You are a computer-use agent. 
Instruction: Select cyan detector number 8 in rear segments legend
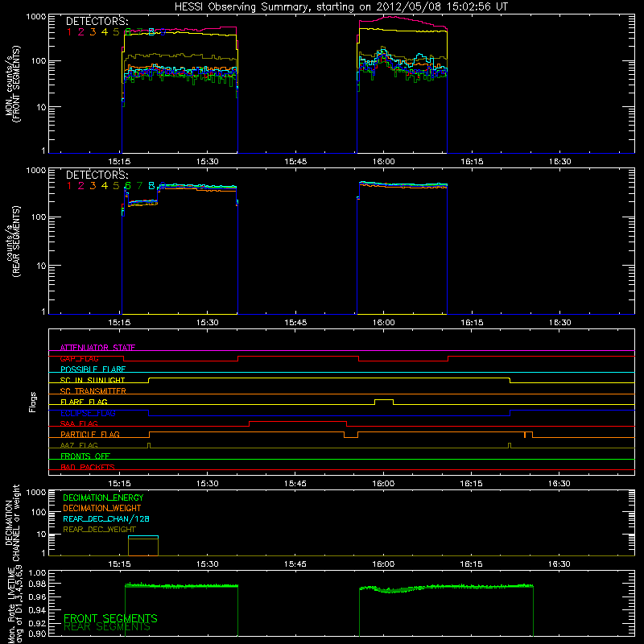coord(151,186)
